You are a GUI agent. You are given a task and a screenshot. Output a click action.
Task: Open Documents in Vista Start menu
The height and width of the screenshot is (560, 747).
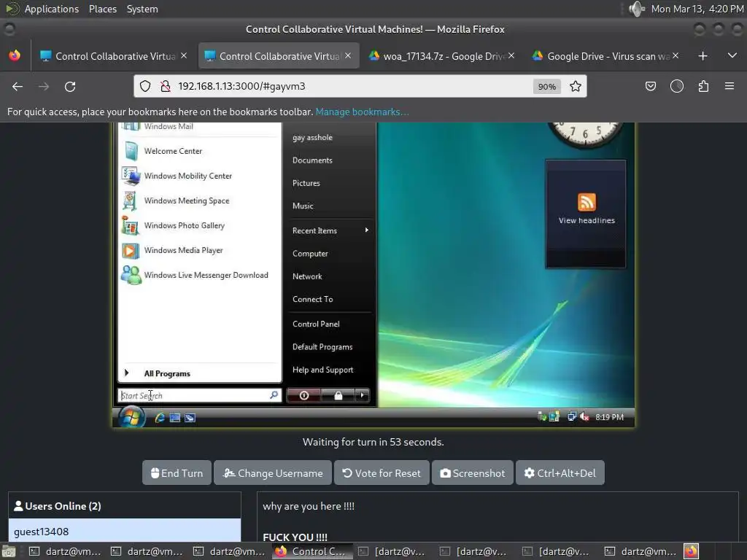(x=312, y=160)
